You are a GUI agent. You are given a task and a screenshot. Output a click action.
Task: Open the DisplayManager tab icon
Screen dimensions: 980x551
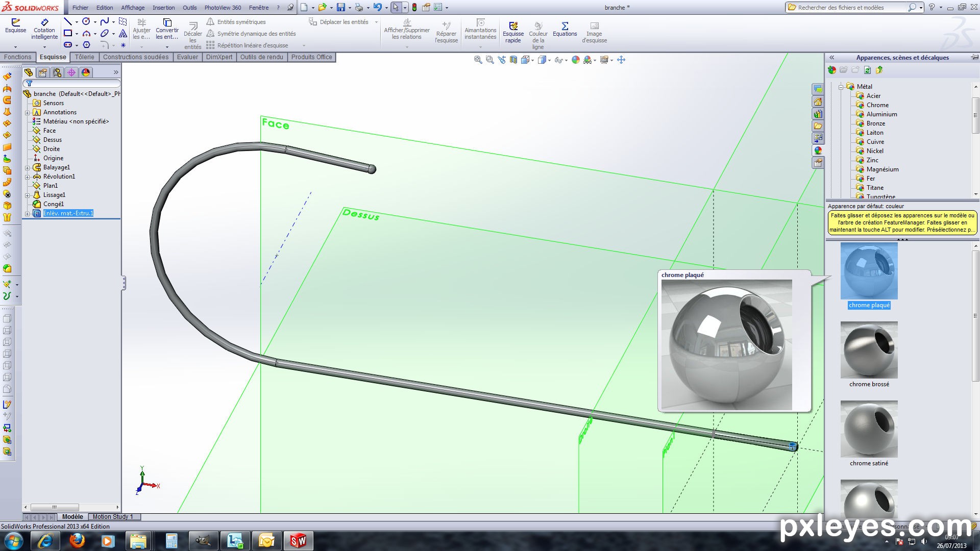coord(86,72)
